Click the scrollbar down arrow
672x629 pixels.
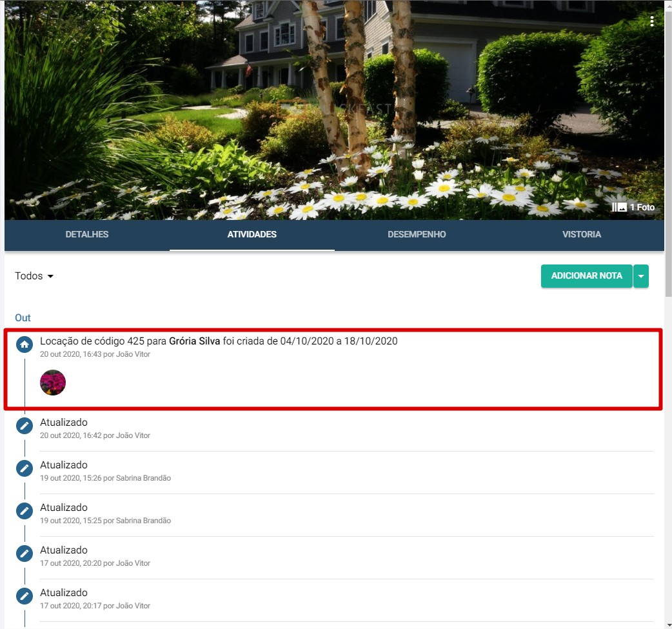click(668, 626)
